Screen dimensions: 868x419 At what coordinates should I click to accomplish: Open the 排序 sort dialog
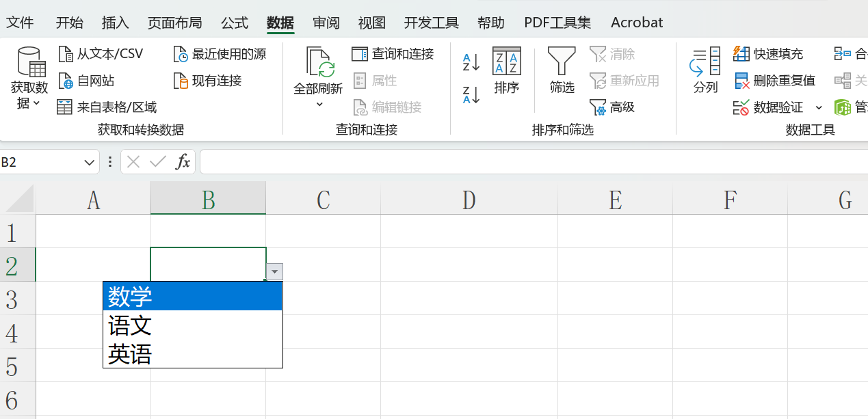(507, 71)
